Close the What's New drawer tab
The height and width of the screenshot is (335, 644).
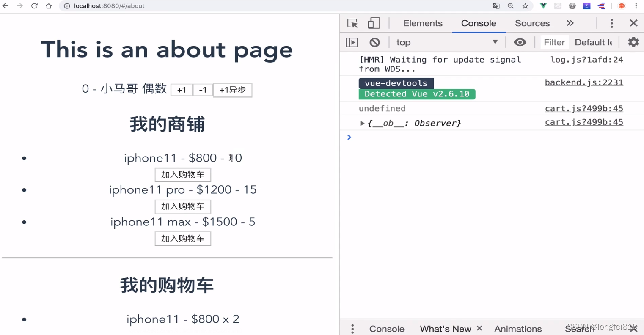(479, 328)
